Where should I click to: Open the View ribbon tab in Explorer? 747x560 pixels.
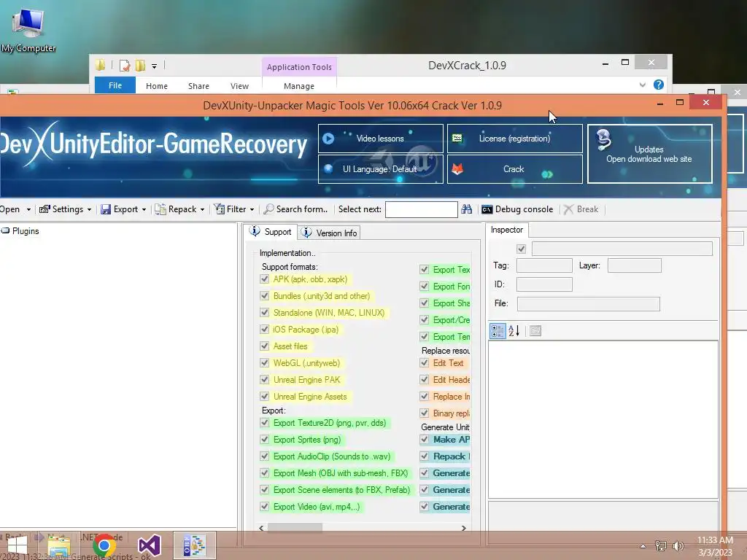pos(239,86)
